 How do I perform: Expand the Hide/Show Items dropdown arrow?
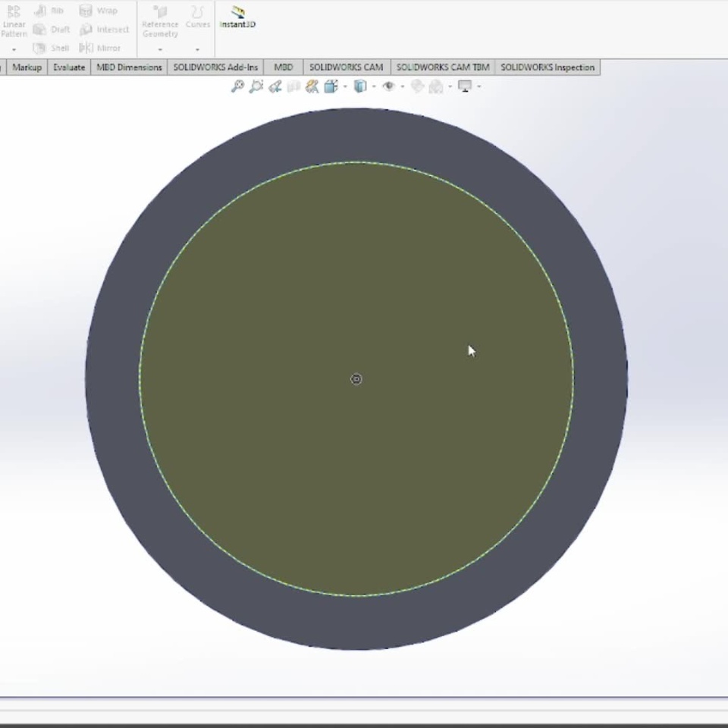[402, 86]
